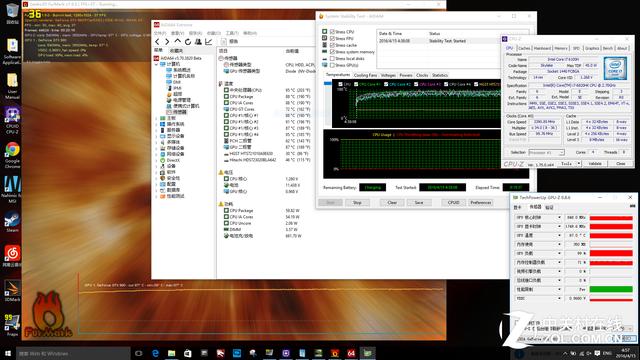Click the 'Stability Test Started' log row
This screenshot has width=640, height=360.
click(439, 41)
